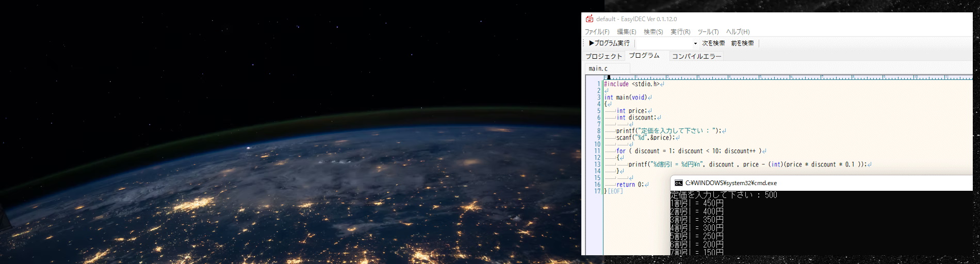
Task: Click the cmd.exe window icon
Action: coord(678,183)
